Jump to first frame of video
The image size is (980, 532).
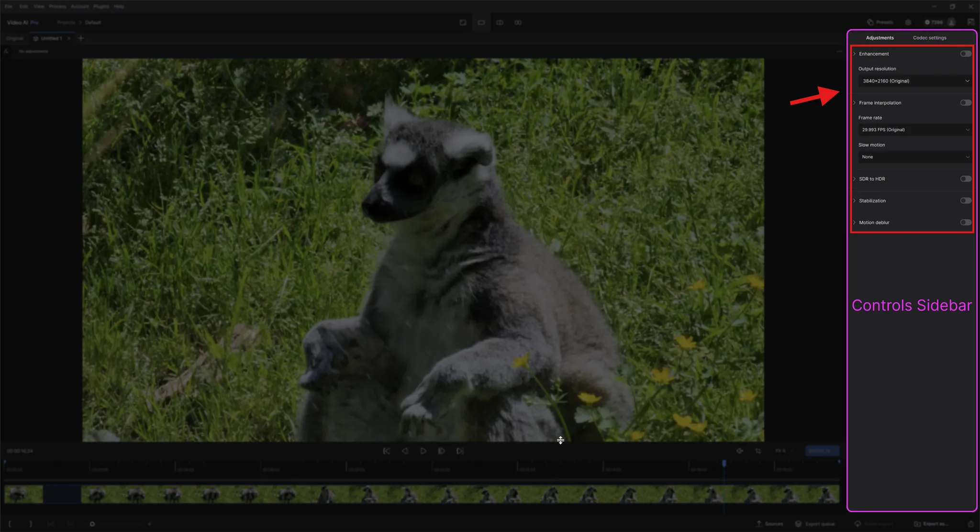387,451
